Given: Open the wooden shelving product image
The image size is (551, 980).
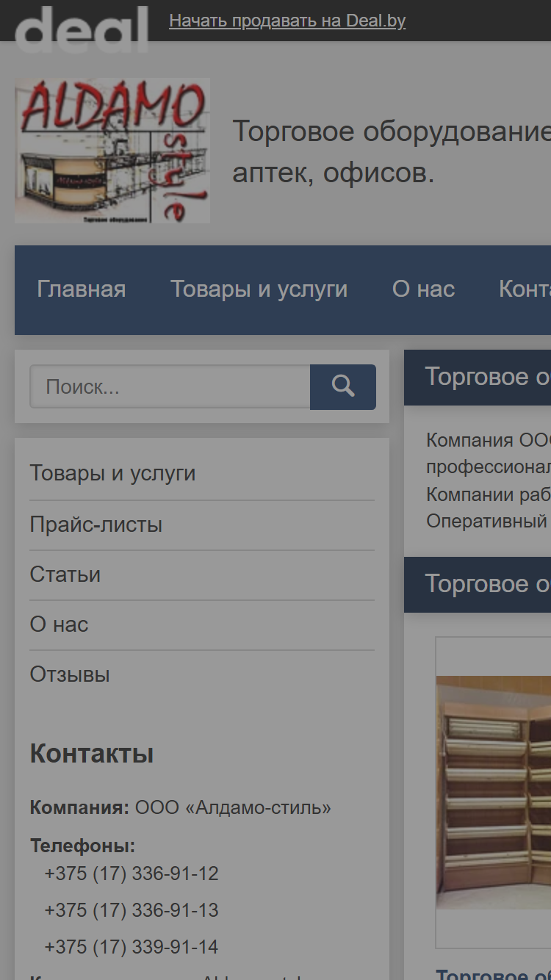Looking at the screenshot, I should [493, 793].
